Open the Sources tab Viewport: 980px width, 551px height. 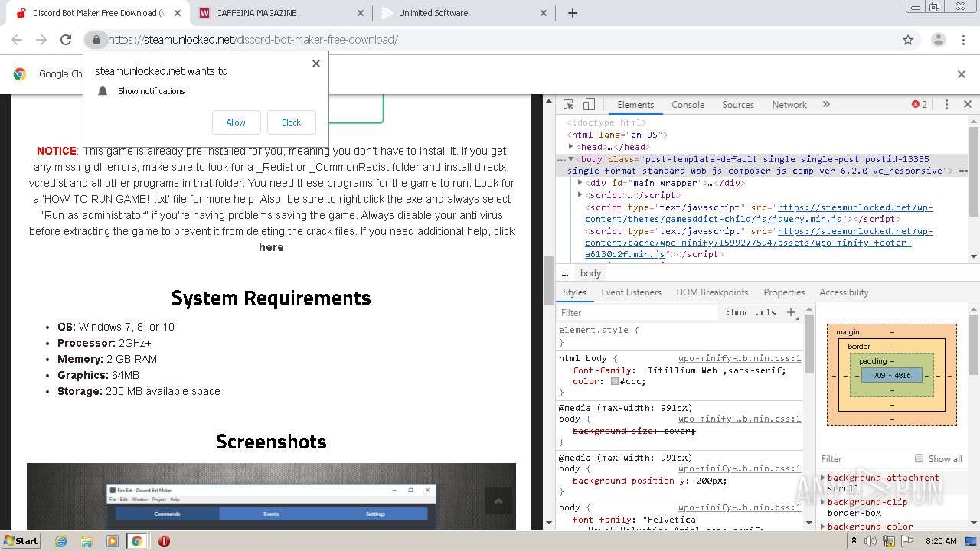[x=738, y=105]
